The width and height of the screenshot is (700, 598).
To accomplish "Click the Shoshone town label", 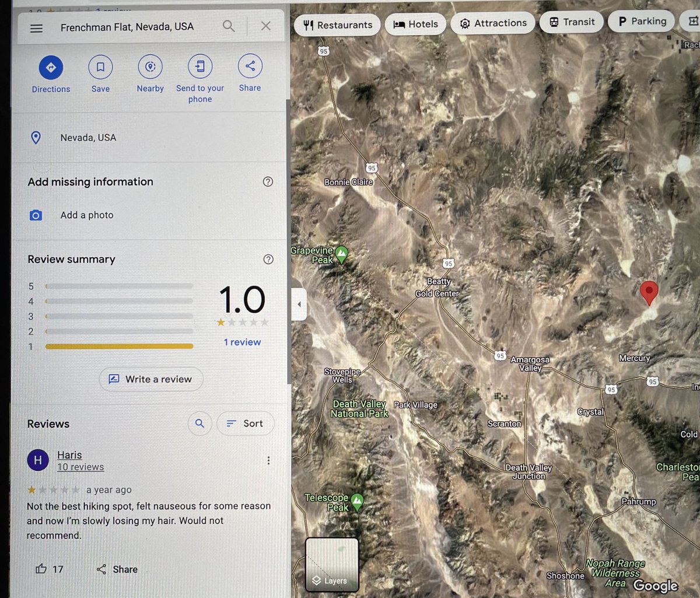I will pos(565,576).
